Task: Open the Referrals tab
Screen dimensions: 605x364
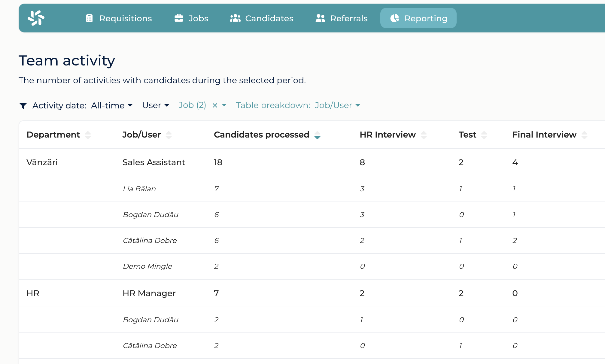Action: point(342,18)
